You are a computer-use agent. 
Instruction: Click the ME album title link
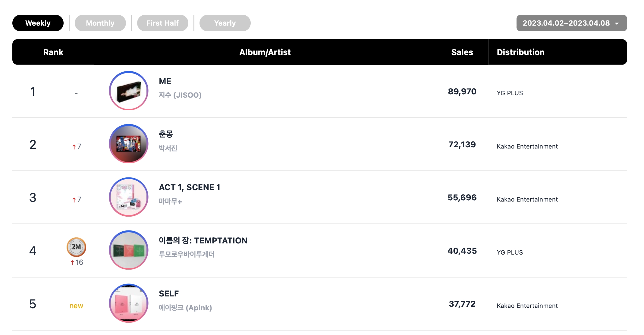[x=165, y=81]
